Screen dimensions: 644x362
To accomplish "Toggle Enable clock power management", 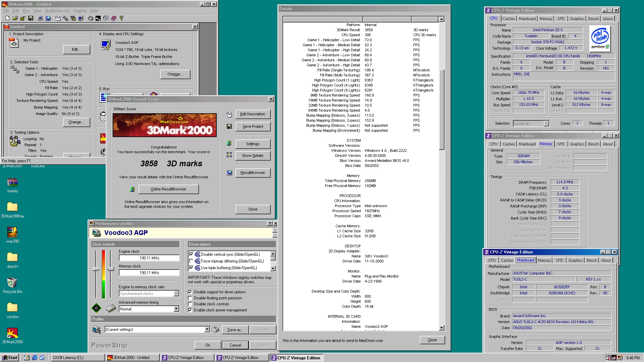I will pos(190,310).
